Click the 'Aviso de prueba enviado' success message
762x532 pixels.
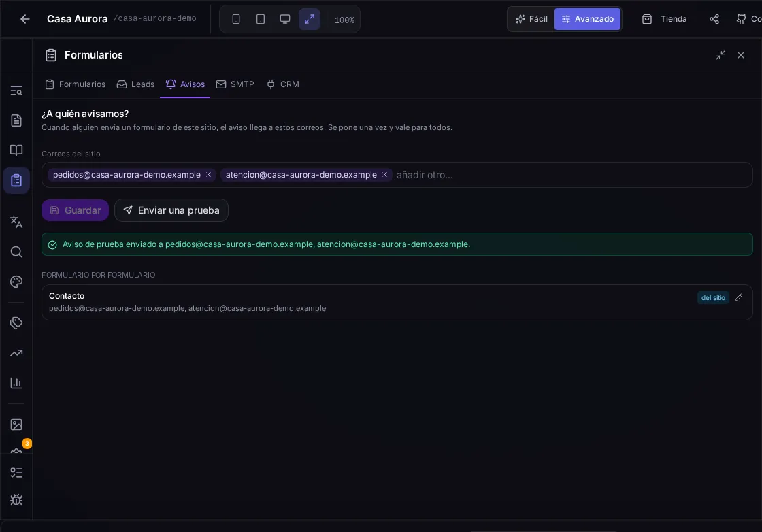tap(397, 244)
